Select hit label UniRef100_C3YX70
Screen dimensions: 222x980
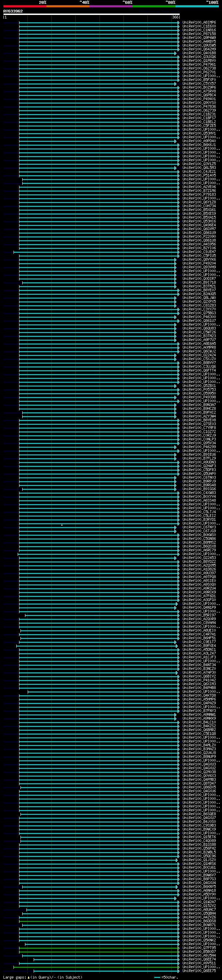coord(199,309)
